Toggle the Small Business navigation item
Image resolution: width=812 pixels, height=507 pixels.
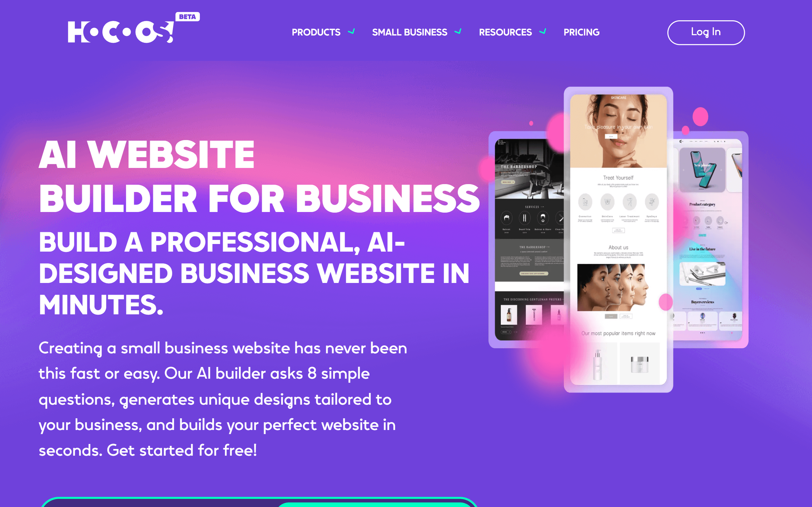tap(409, 32)
